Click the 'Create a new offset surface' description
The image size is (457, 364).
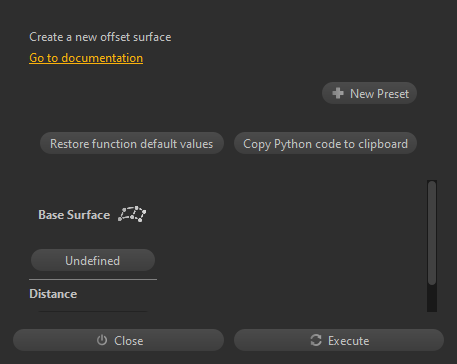[100, 37]
